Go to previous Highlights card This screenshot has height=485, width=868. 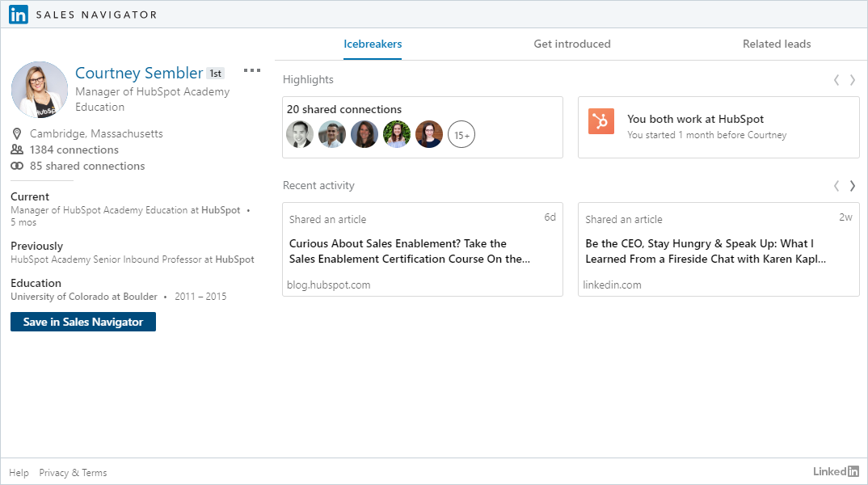coord(836,80)
